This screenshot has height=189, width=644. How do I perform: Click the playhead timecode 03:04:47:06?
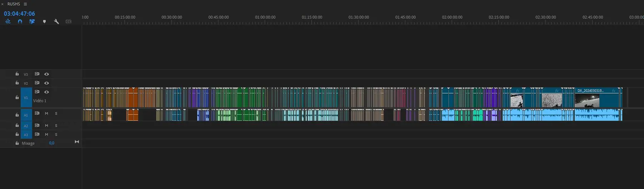click(19, 14)
